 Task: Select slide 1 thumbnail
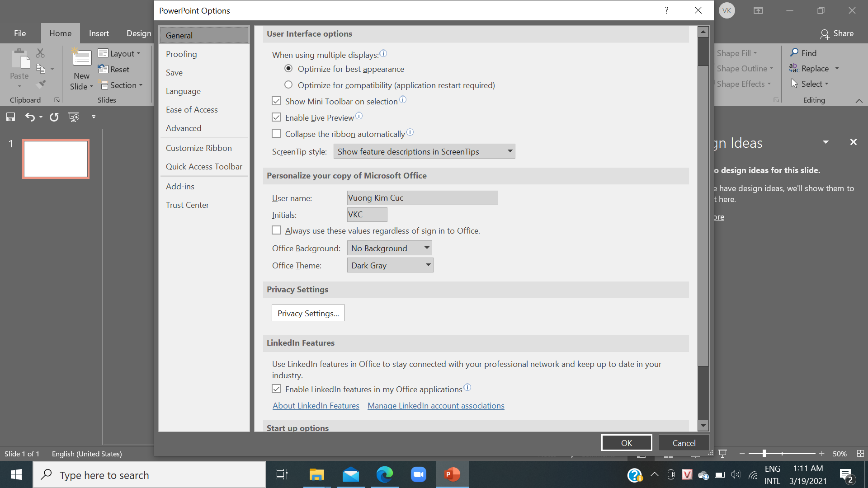click(56, 159)
